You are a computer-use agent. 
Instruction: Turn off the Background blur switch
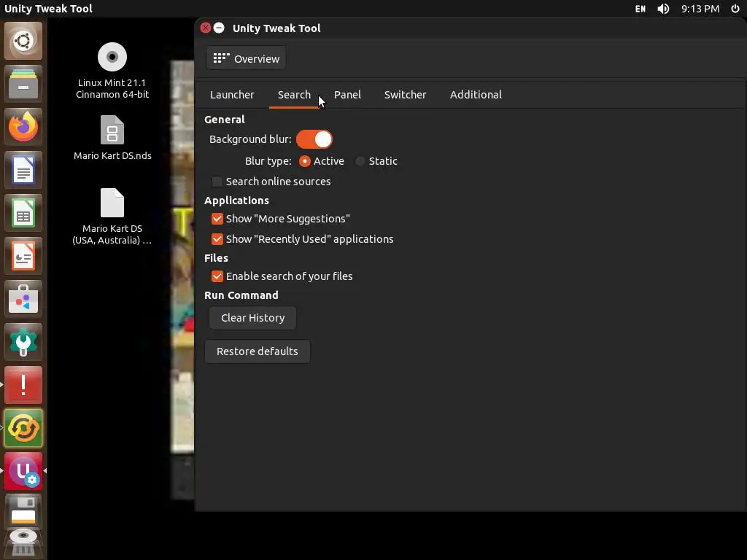[x=314, y=139]
